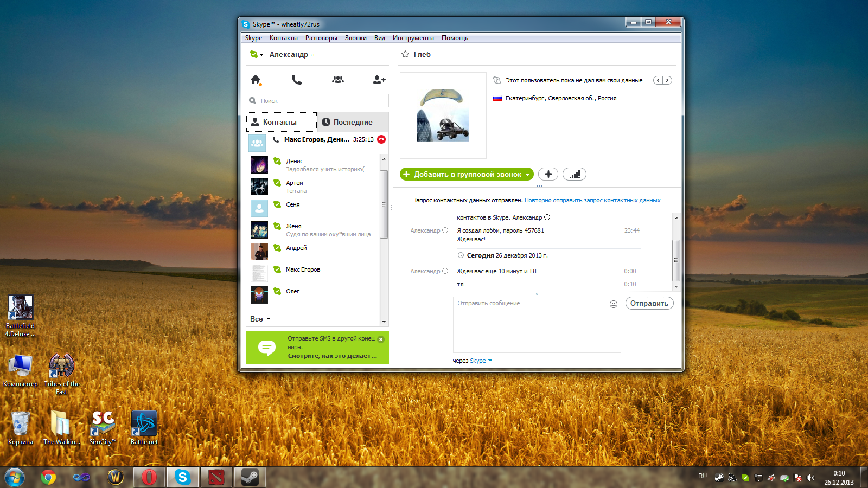868x488 pixels.
Task: Show next contact detail arrow
Action: pyautogui.click(x=667, y=80)
